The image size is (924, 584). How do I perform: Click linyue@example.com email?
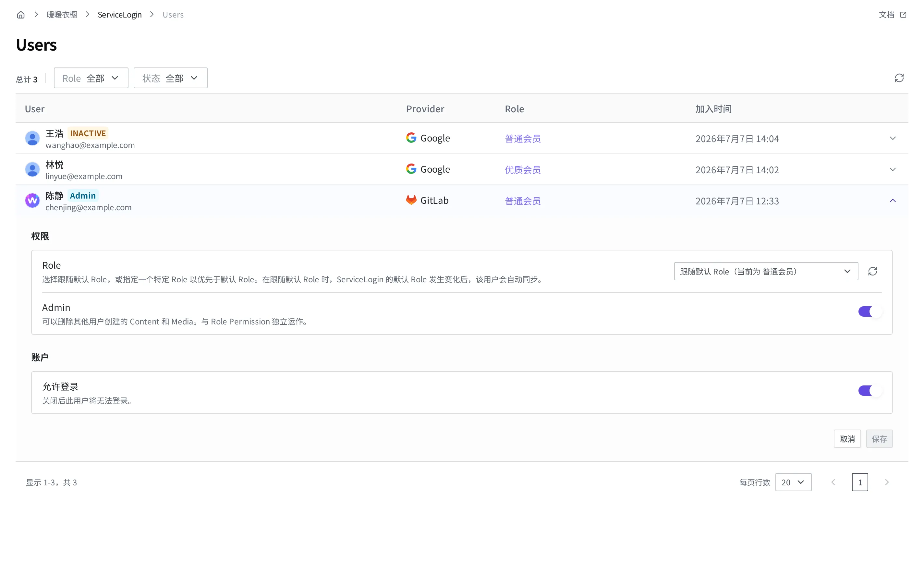(84, 176)
